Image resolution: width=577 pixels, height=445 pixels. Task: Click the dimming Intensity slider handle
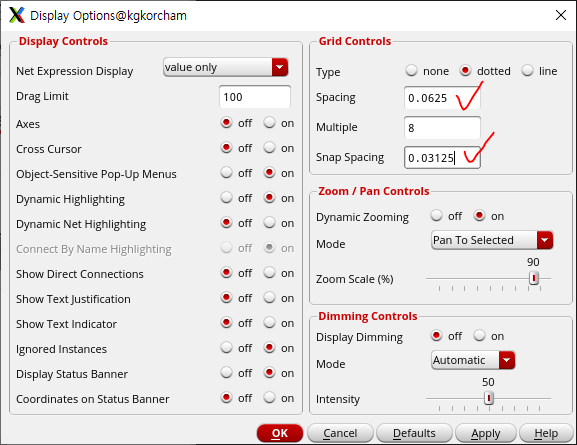(489, 398)
